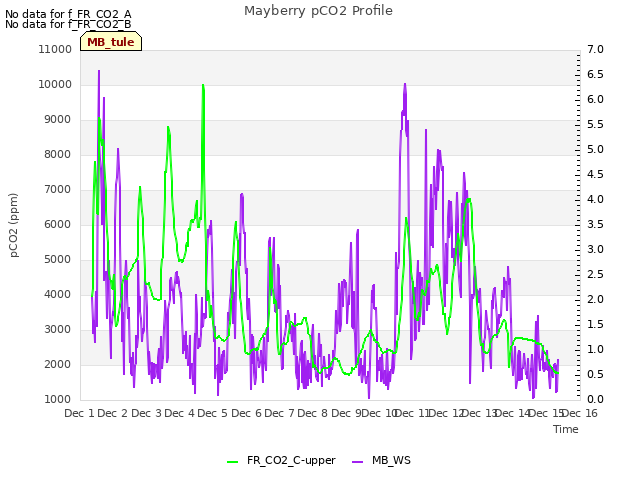640x480 pixels.
Task: Click the purple MB_WS legend swatch
Action: tap(357, 462)
